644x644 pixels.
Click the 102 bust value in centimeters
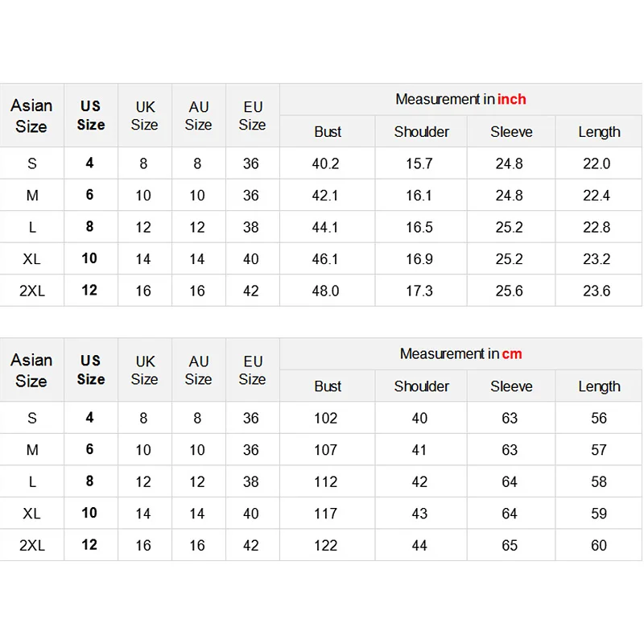coord(326,418)
